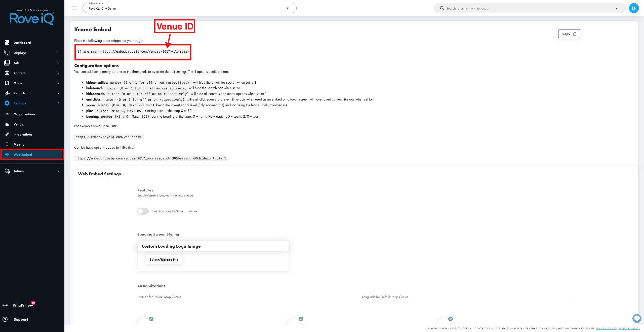The image size is (644, 332).
Task: Click the Reports chart icon
Action: coord(7,93)
